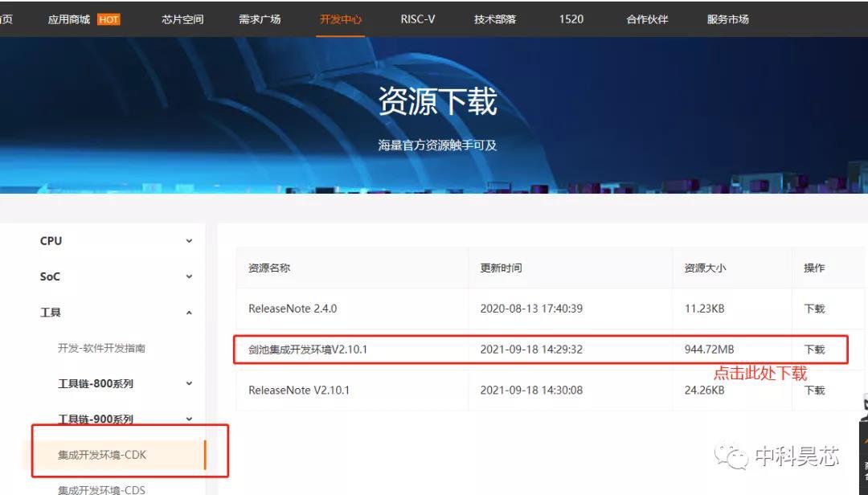Click the 资源下载 banner heading
Image resolution: width=868 pixels, height=495 pixels.
coord(437,101)
